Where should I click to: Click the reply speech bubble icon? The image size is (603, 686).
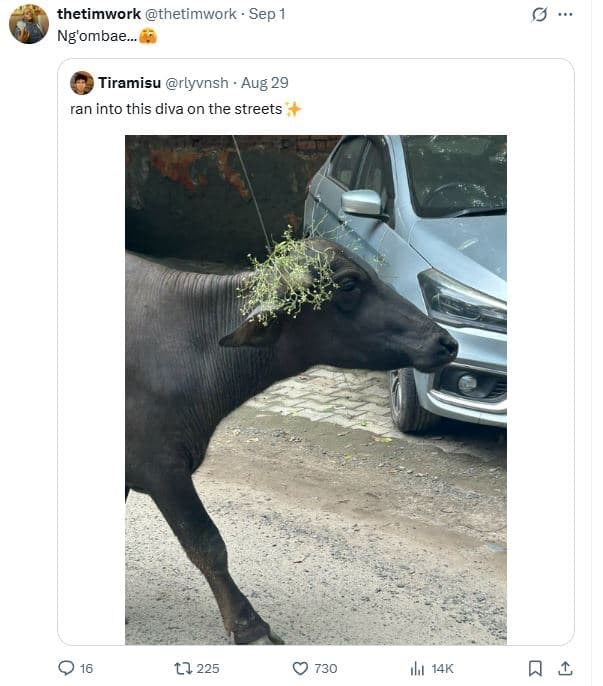tap(67, 668)
